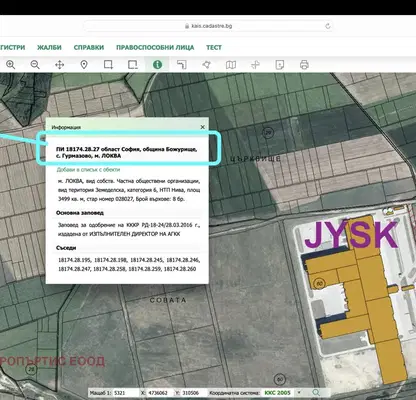This screenshot has height=400, width=416.
Task: Select the crosshair coordinates tool
Action: (x=255, y=65)
